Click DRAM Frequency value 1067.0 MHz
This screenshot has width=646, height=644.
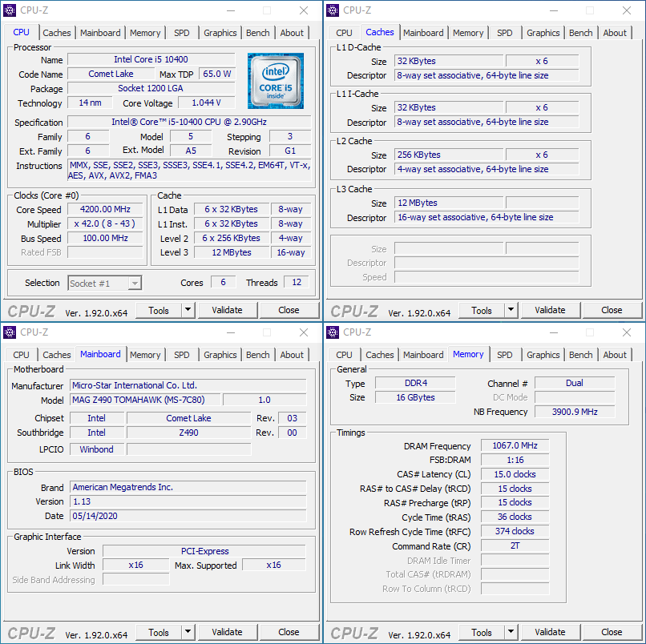[515, 445]
